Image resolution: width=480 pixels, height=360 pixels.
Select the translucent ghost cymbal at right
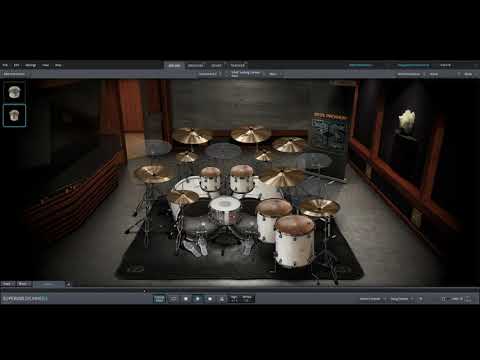click(x=314, y=161)
